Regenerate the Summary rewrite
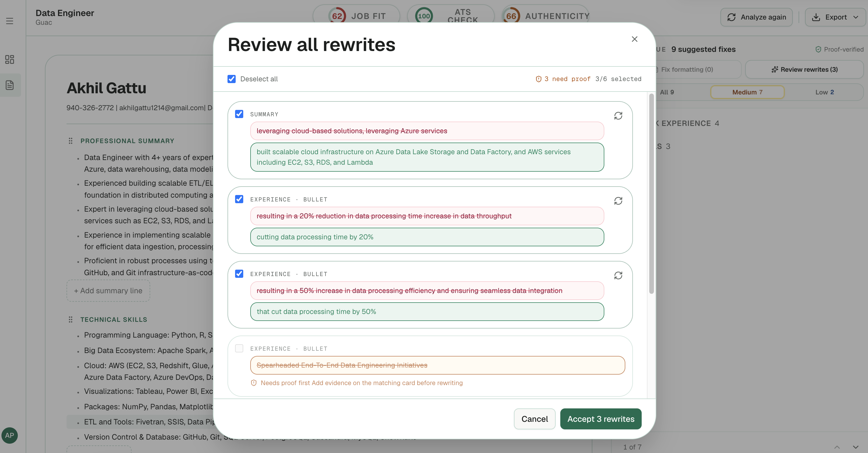The image size is (868, 453). (x=618, y=115)
